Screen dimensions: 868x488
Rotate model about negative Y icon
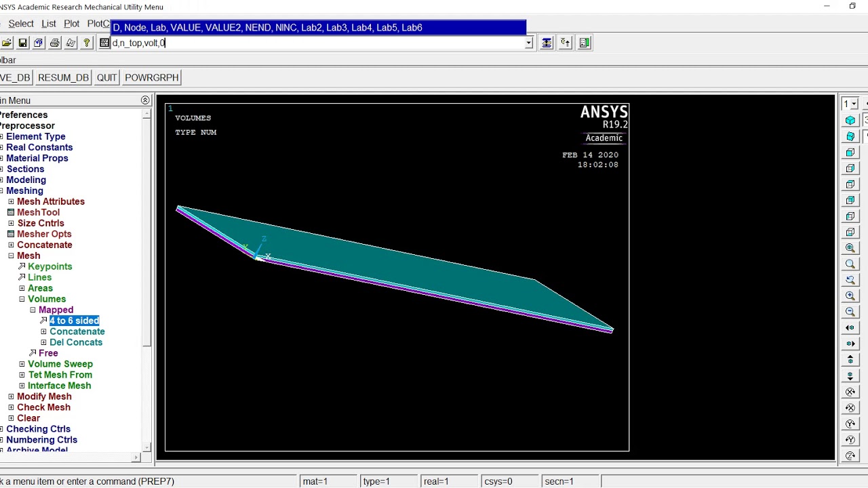point(850,440)
